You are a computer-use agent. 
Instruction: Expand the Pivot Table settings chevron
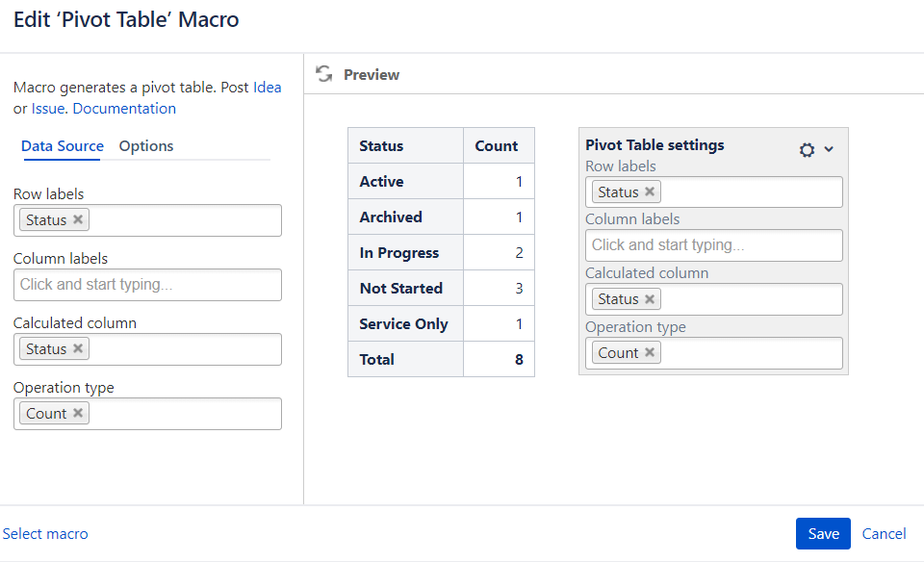(x=829, y=149)
